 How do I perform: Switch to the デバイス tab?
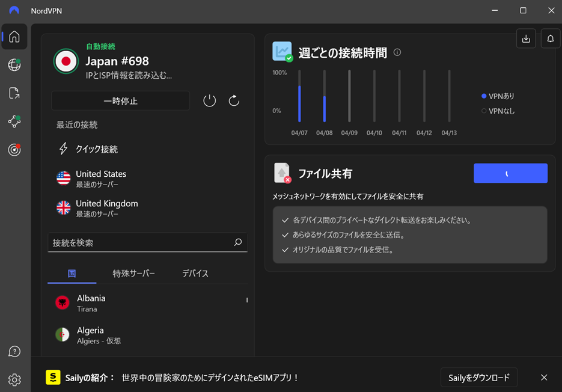point(195,274)
